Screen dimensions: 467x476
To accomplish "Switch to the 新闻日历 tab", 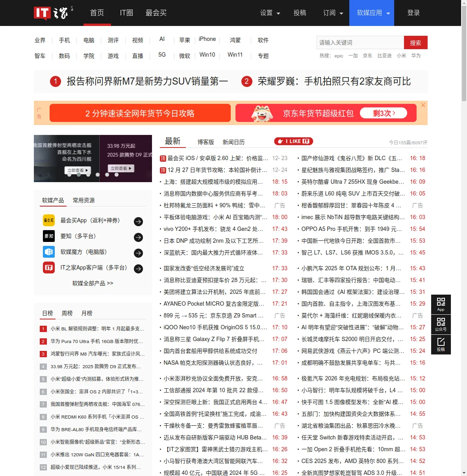I will tap(233, 142).
